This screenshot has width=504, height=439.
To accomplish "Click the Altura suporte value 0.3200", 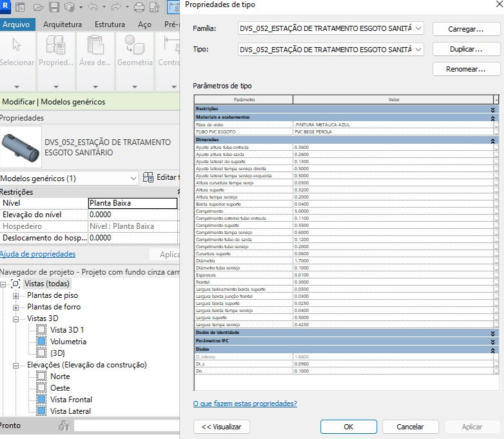I will pos(393,190).
